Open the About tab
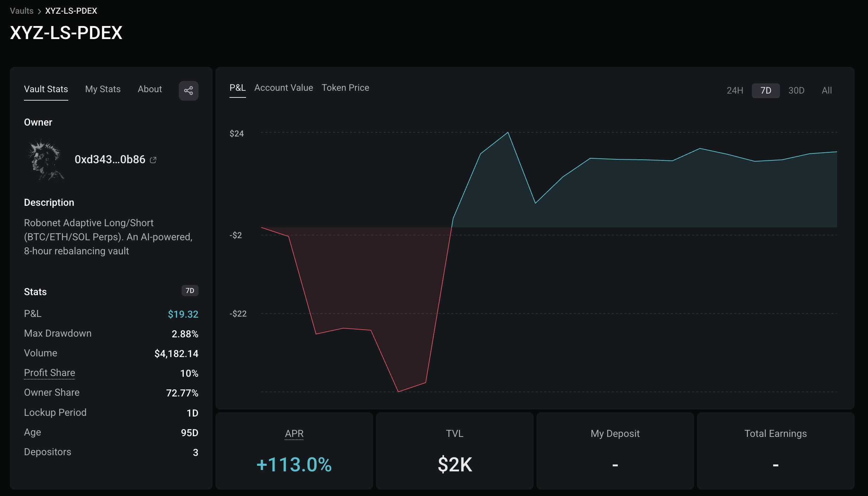Screen dimensions: 868x496 (x=149, y=89)
